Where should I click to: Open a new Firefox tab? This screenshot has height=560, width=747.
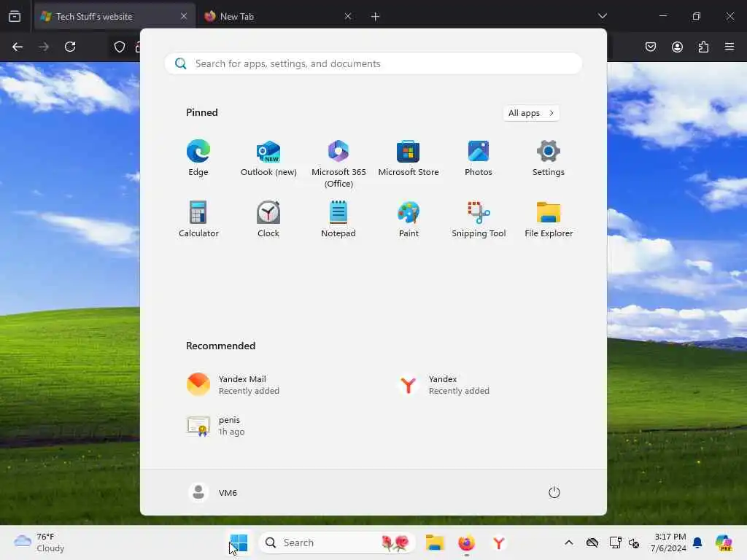click(x=376, y=17)
